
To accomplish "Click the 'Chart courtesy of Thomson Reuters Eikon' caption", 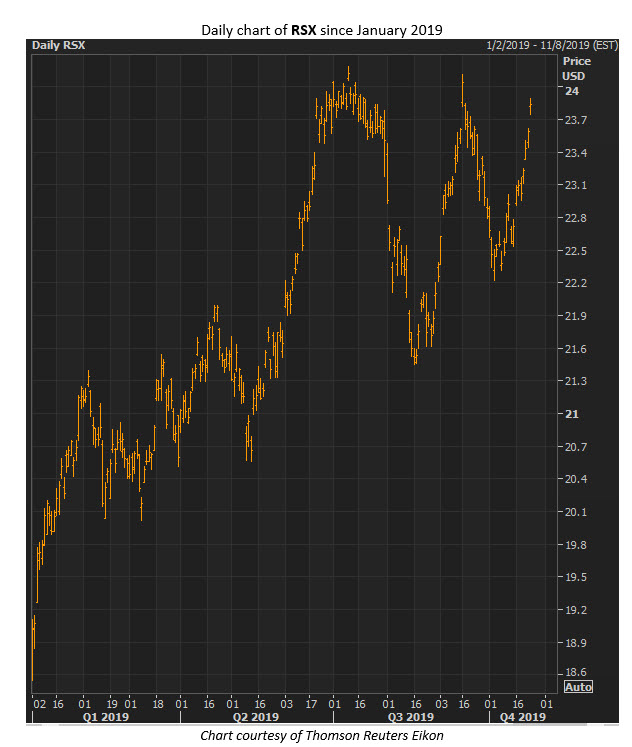I will coord(322,736).
